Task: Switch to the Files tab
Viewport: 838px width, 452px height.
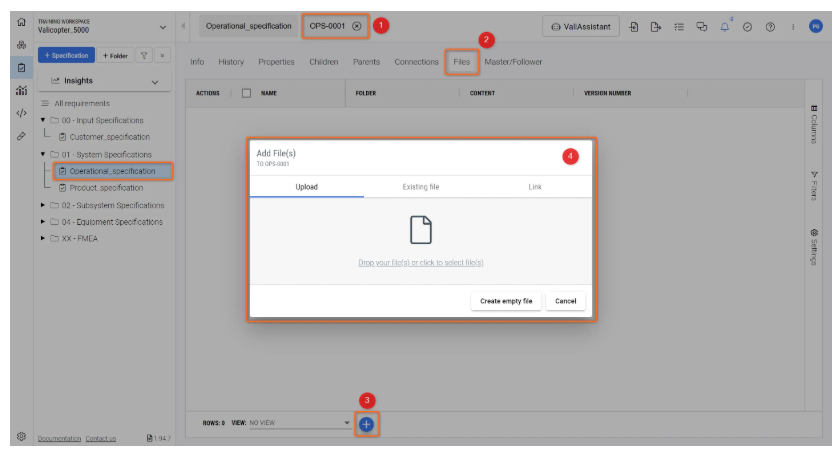Action: (462, 62)
